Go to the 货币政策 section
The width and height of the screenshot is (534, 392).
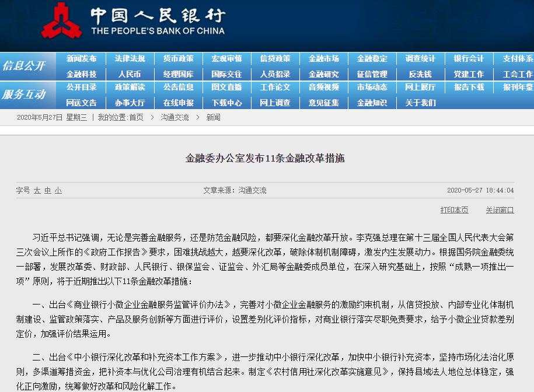coord(178,58)
